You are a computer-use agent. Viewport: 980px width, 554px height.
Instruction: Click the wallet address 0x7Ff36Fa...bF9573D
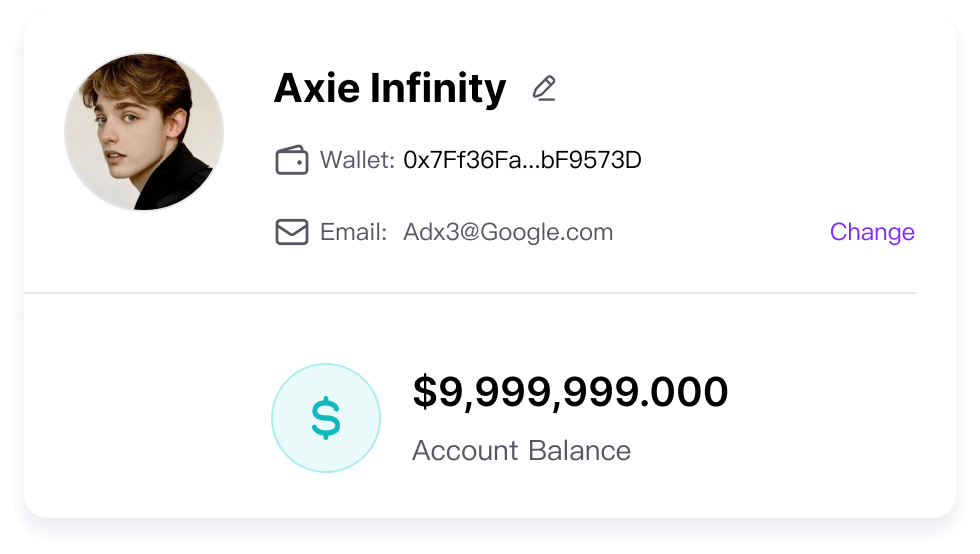pos(522,160)
